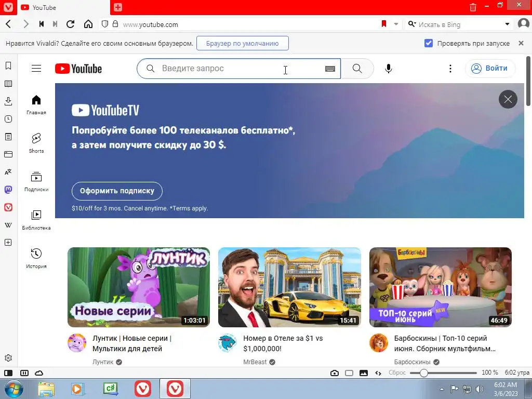Viewport: 532px width, 399px height.
Task: Go forward to next page
Action: tap(26, 24)
